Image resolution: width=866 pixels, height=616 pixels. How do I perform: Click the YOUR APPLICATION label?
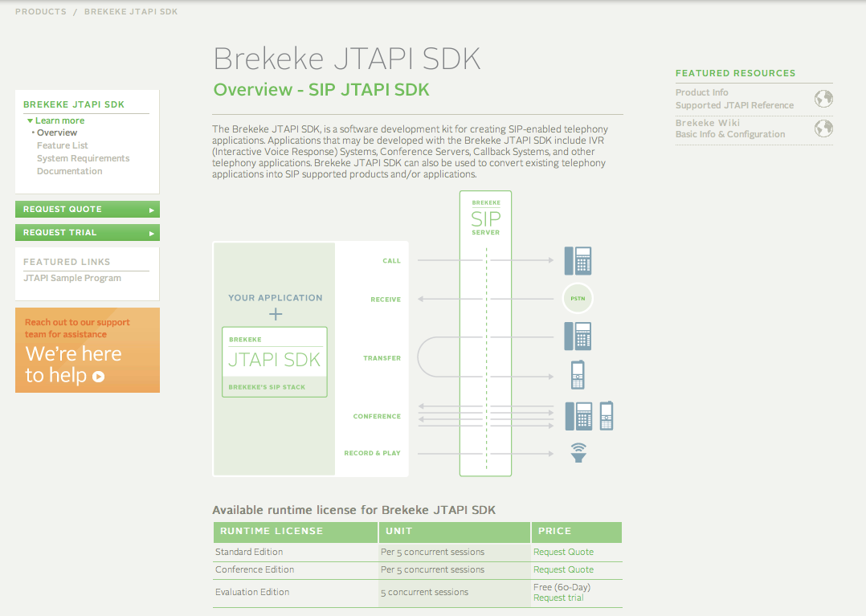point(276,298)
